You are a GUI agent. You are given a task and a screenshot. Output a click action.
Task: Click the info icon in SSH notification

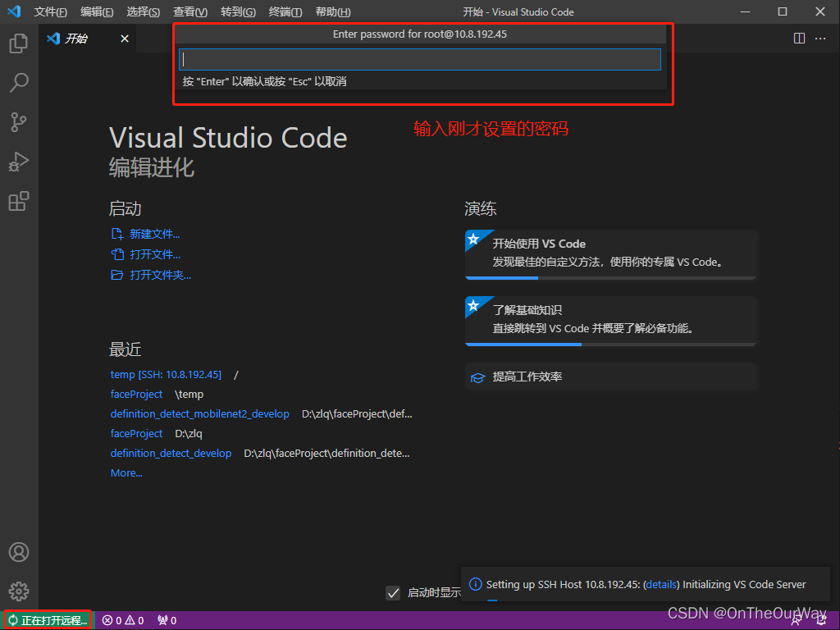pyautogui.click(x=475, y=584)
